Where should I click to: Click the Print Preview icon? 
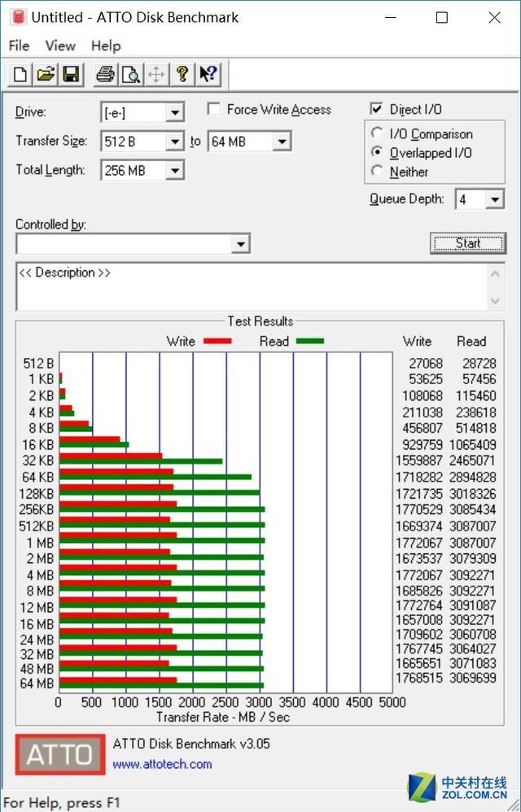click(x=130, y=74)
